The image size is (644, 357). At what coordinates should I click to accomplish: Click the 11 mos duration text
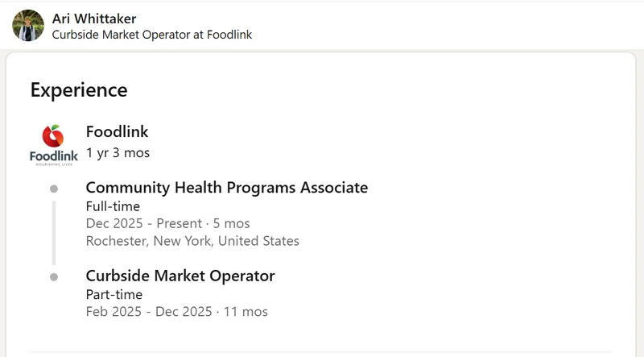tap(246, 312)
